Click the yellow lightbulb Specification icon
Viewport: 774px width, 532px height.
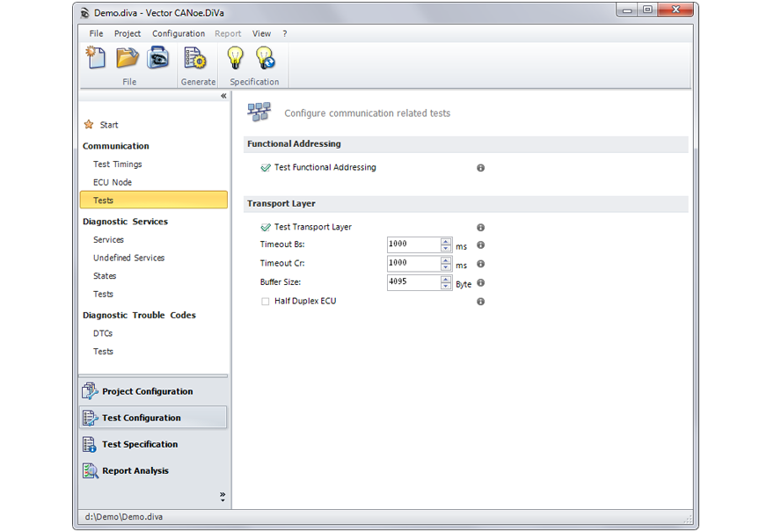click(235, 58)
